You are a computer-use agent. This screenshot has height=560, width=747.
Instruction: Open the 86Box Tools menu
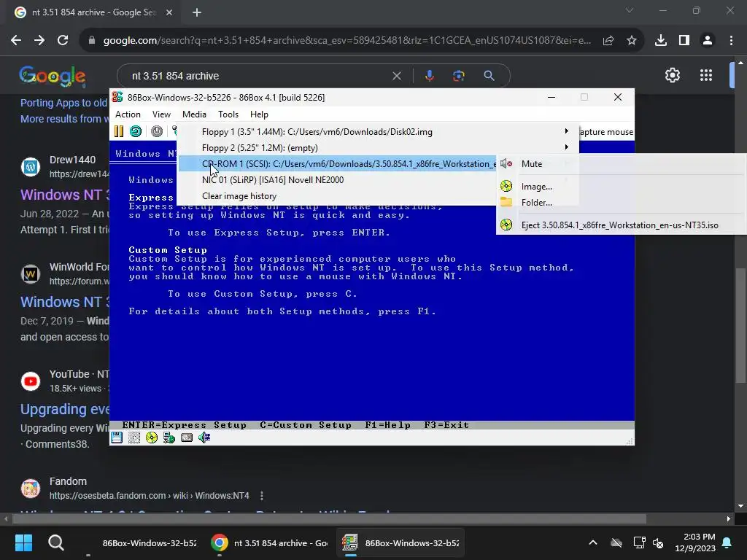point(228,114)
